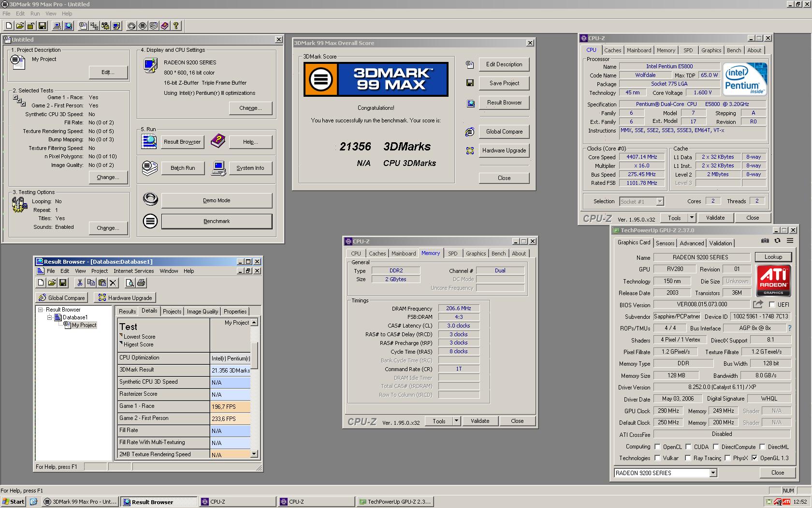
Task: Click the GPU-Z screenshot camera icon
Action: pyautogui.click(x=765, y=240)
